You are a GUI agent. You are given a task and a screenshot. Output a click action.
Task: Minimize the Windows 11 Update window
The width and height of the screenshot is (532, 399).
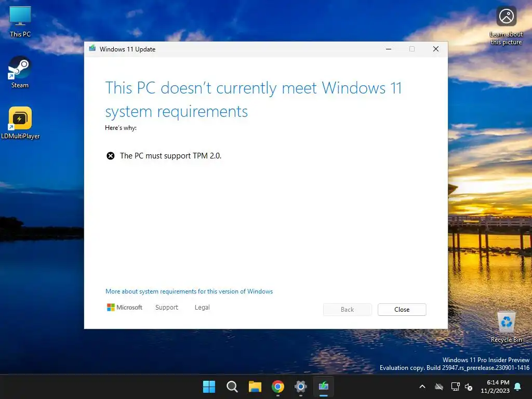389,49
